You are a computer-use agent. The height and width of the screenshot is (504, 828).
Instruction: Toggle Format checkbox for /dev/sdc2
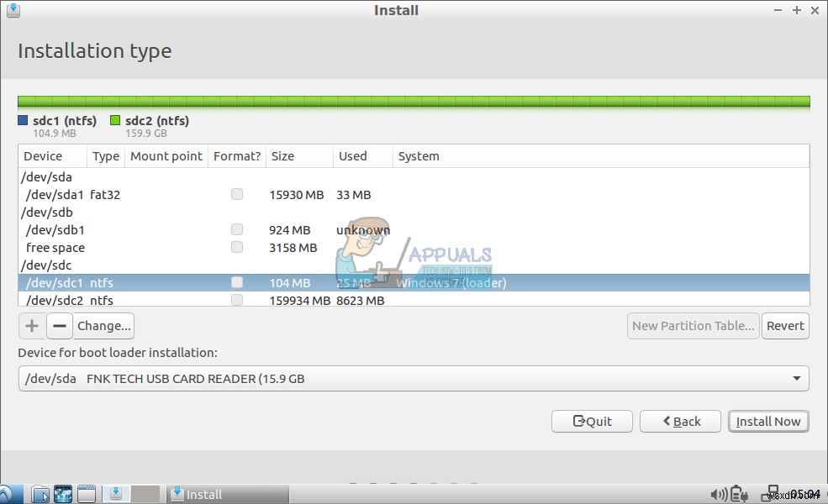[x=237, y=300]
